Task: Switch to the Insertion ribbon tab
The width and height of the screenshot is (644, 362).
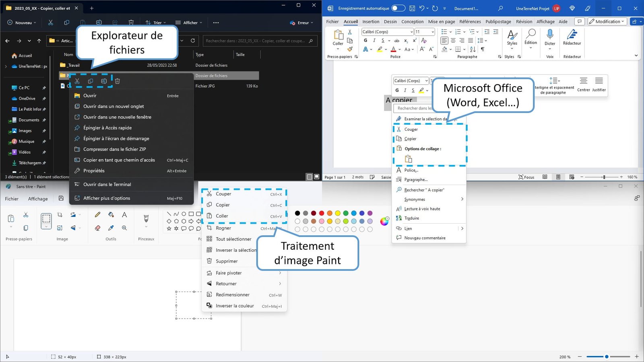Action: [x=371, y=21]
